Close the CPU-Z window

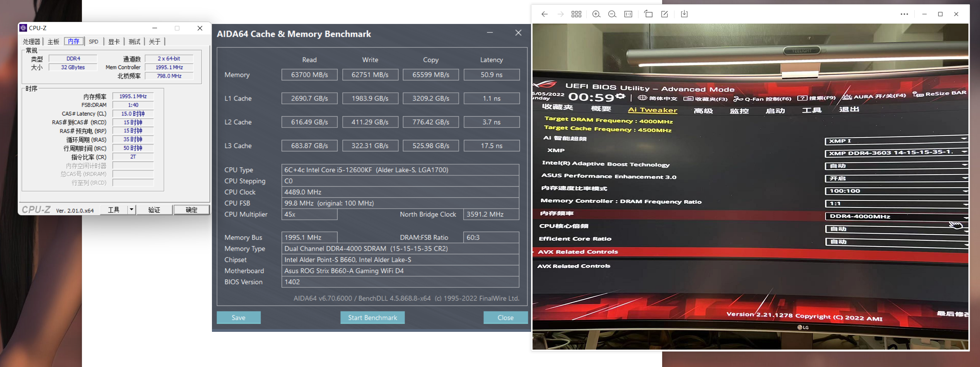click(x=200, y=28)
